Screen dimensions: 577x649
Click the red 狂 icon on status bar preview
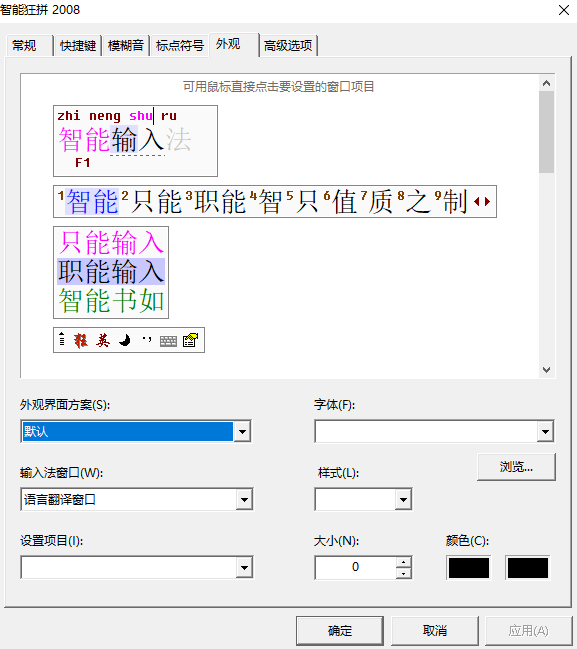click(81, 341)
